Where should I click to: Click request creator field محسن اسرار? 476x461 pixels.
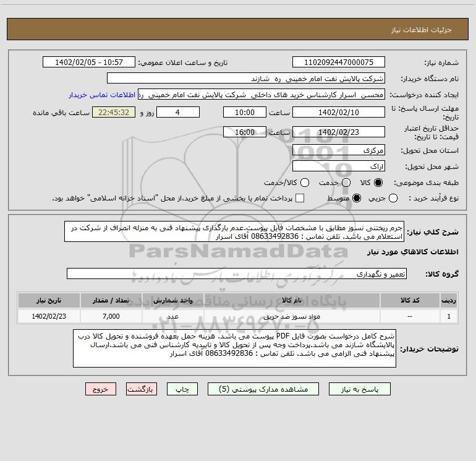tap(261, 95)
